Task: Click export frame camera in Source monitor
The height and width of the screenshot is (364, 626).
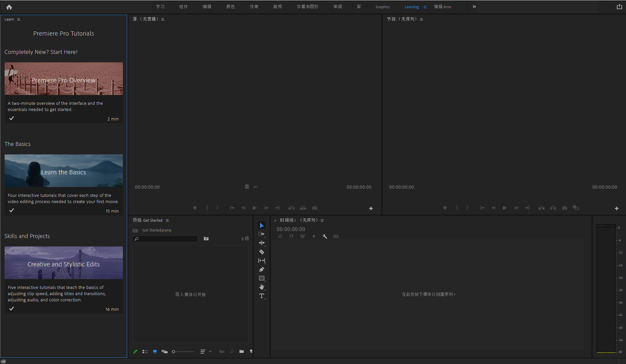Action: 315,208
